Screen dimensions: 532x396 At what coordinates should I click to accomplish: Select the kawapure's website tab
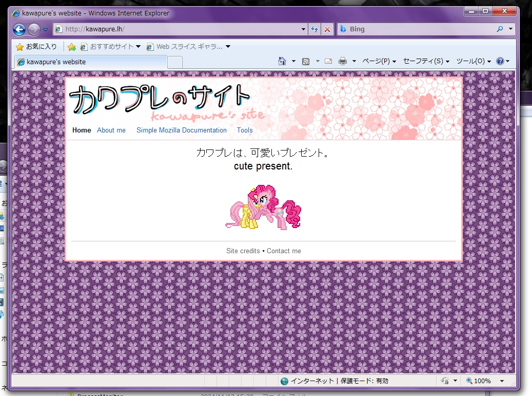click(91, 62)
